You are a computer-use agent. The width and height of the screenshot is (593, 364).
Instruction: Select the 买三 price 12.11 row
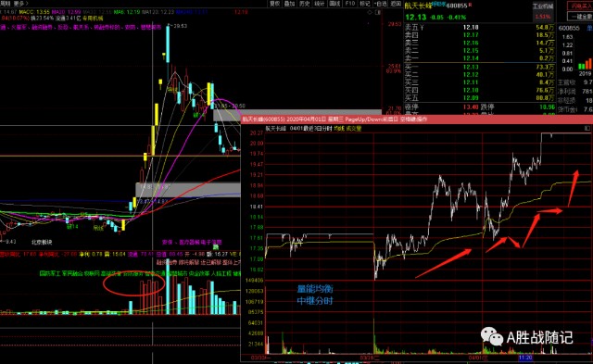(x=479, y=82)
